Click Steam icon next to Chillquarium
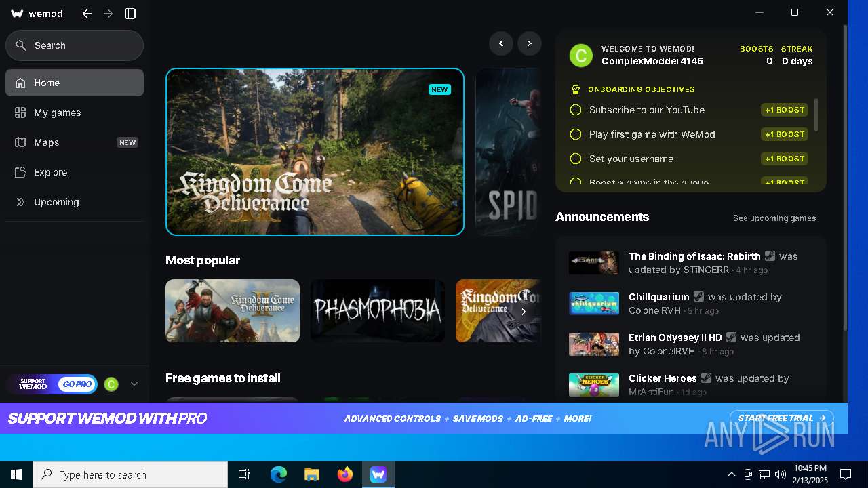868x488 pixels. coord(698,297)
